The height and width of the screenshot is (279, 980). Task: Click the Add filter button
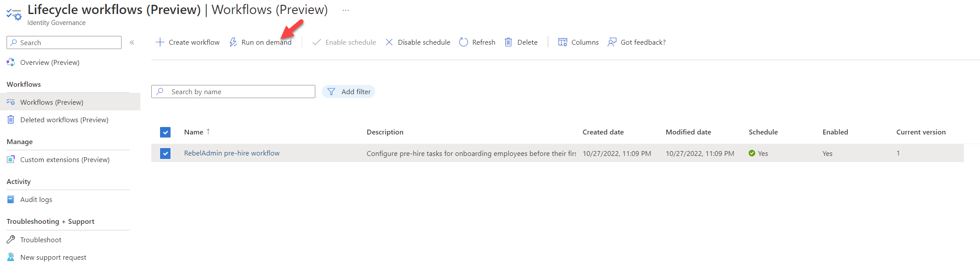tap(349, 92)
